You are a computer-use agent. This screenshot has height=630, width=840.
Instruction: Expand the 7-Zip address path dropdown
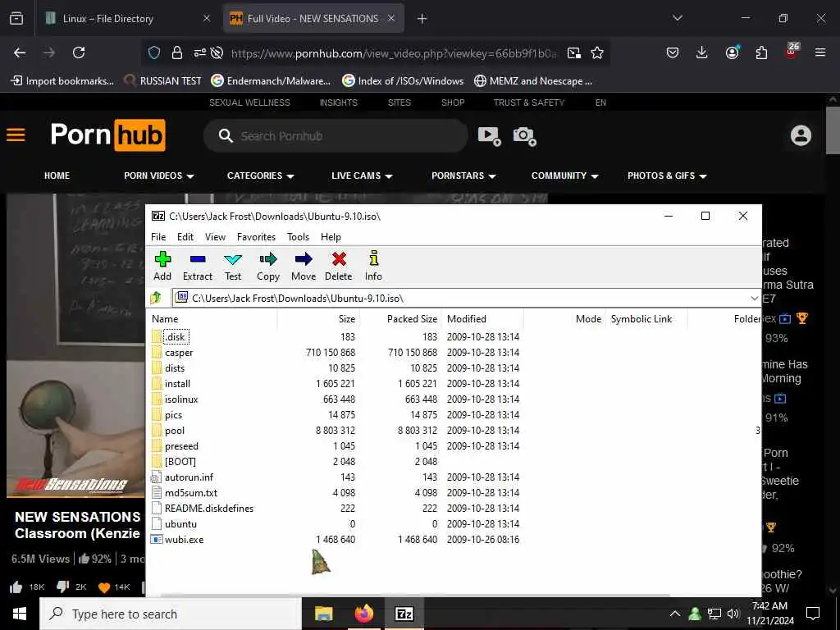(754, 298)
